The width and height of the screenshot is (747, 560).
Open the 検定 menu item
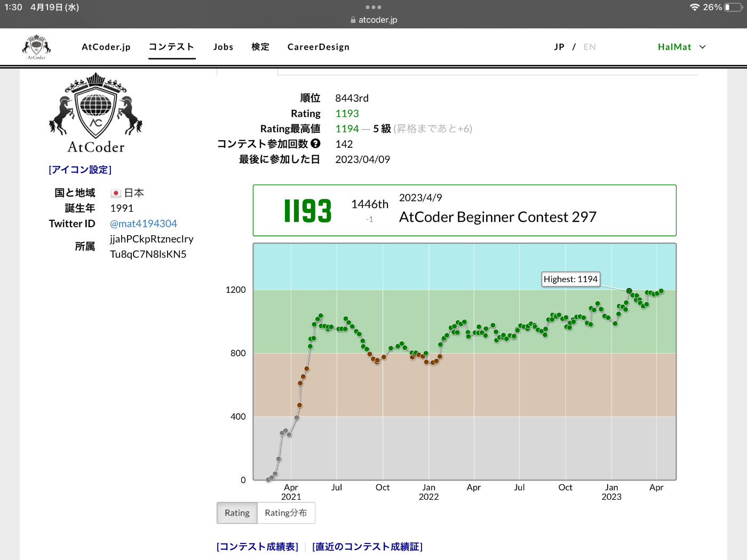tap(260, 47)
